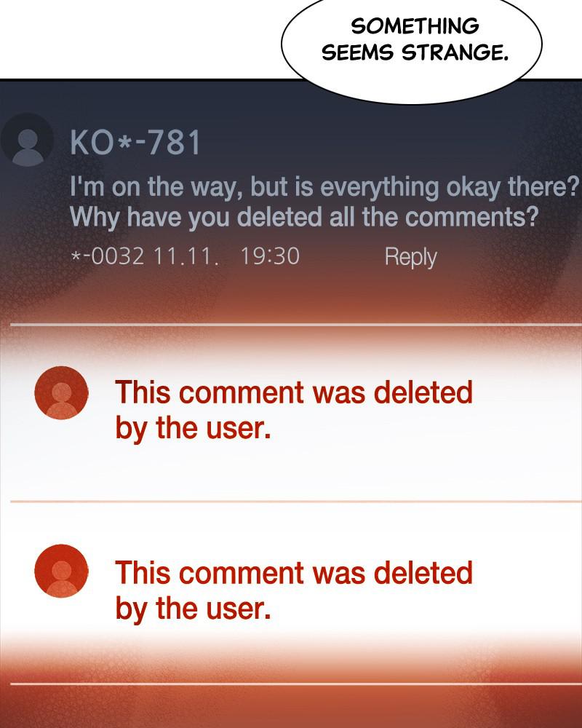Click the 11.11. date of the comment

tap(186, 256)
